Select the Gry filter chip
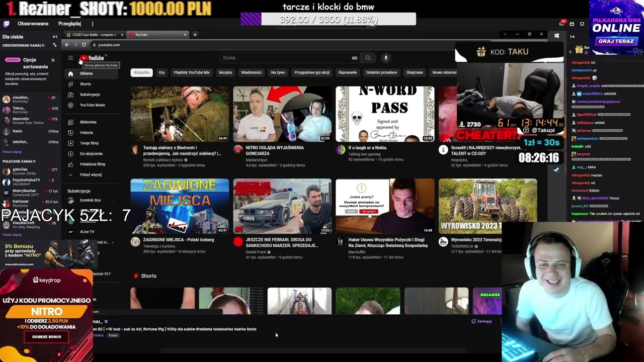Image resolution: width=644 pixels, height=362 pixels. click(162, 72)
